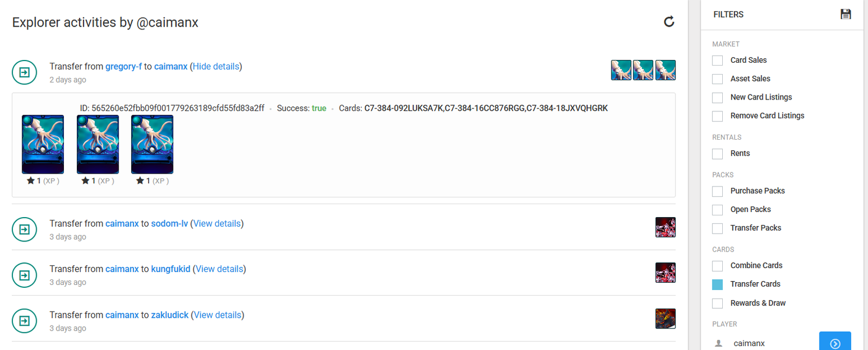Image resolution: width=868 pixels, height=350 pixels.
Task: Click the second squid card icon in gregory-f row
Action: pos(643,70)
